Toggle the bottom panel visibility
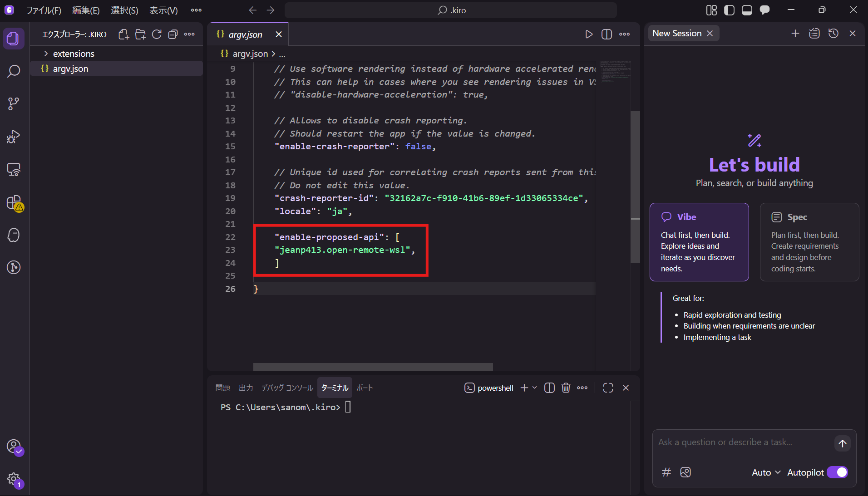Screen dimensions: 868x496 coord(747,10)
